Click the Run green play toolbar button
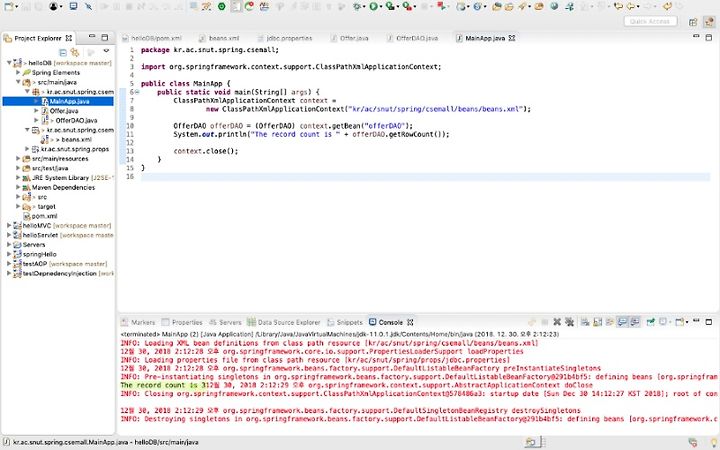The height and width of the screenshot is (450, 720). point(373,6)
